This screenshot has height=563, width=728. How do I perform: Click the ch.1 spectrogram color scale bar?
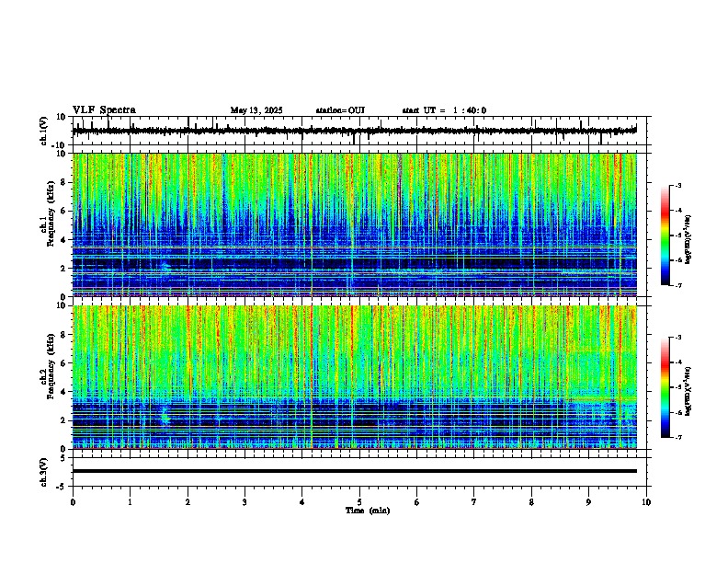point(665,236)
